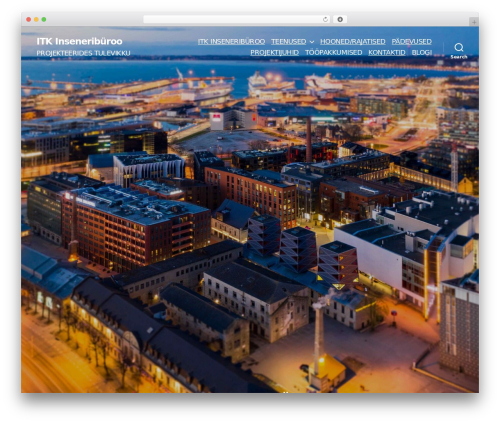Image resolution: width=500 pixels, height=423 pixels.
Task: Click the yellow minimize window button
Action: (x=36, y=20)
